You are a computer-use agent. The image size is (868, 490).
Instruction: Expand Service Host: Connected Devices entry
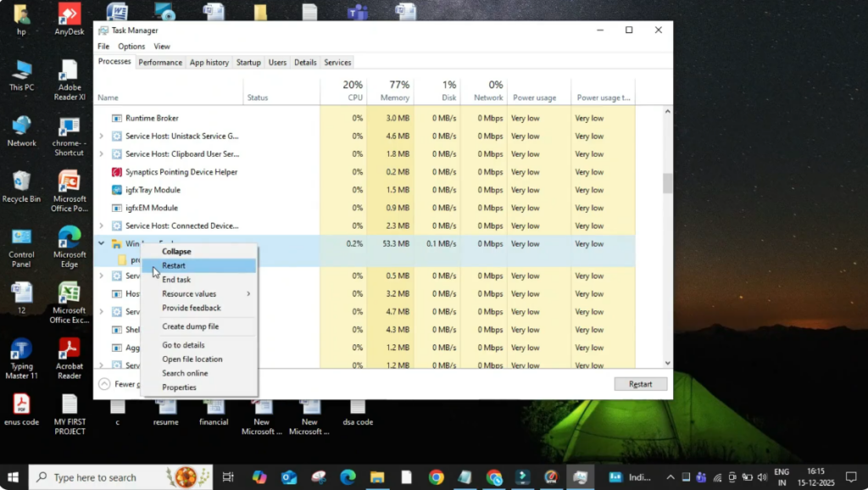pyautogui.click(x=102, y=226)
